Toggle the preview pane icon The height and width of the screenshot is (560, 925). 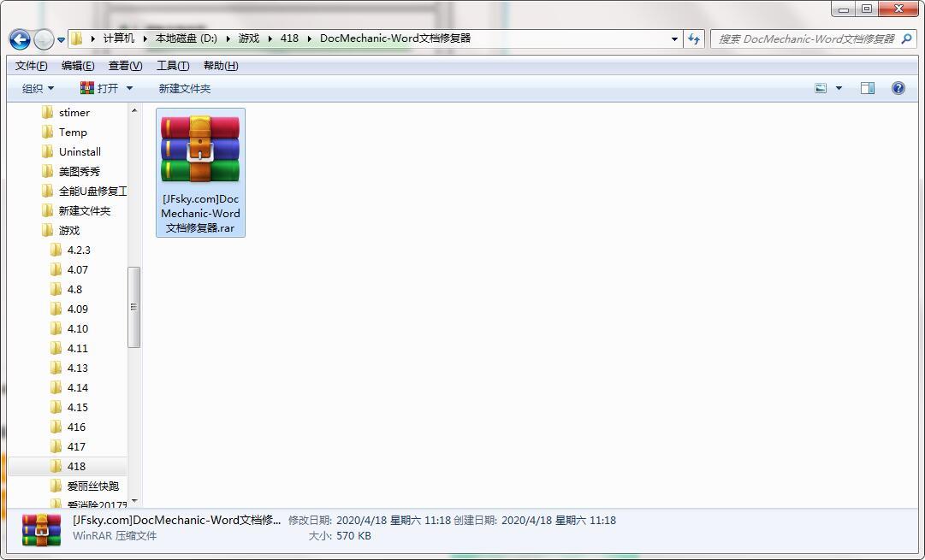pos(867,88)
